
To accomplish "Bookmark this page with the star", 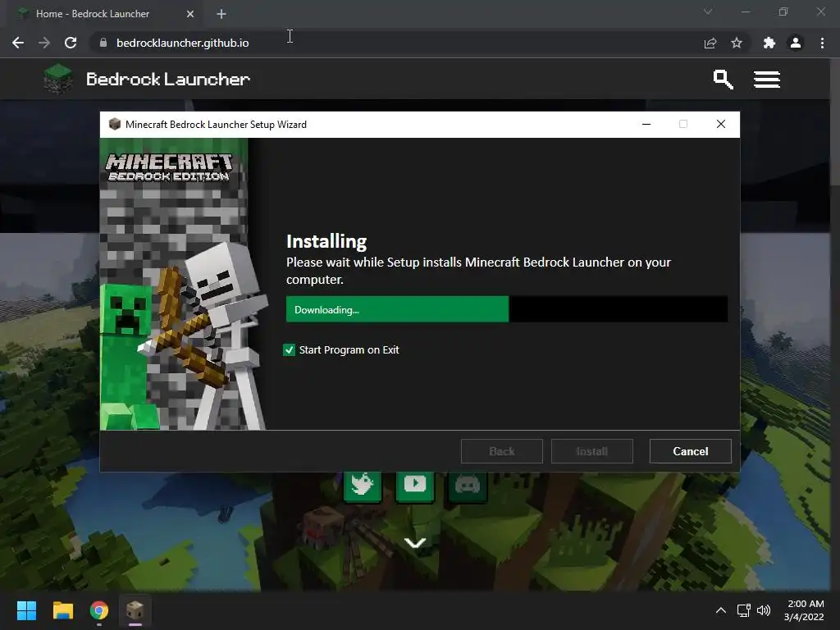I will coord(737,43).
